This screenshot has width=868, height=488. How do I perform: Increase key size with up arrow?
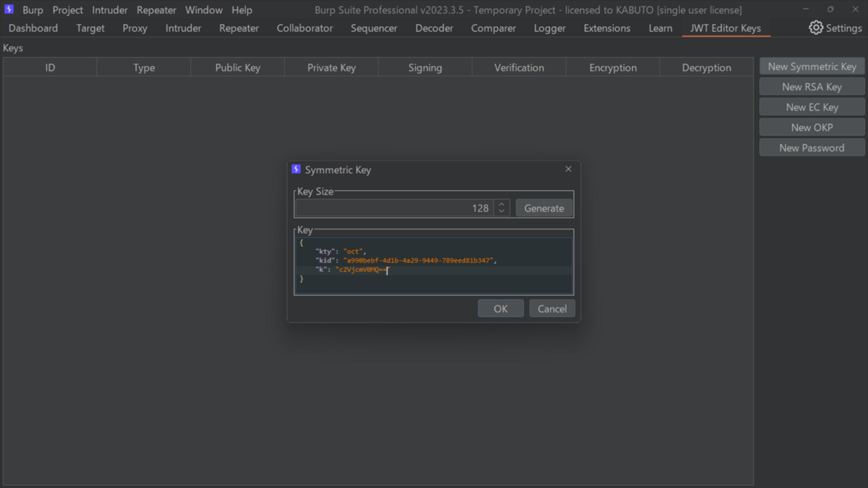501,204
